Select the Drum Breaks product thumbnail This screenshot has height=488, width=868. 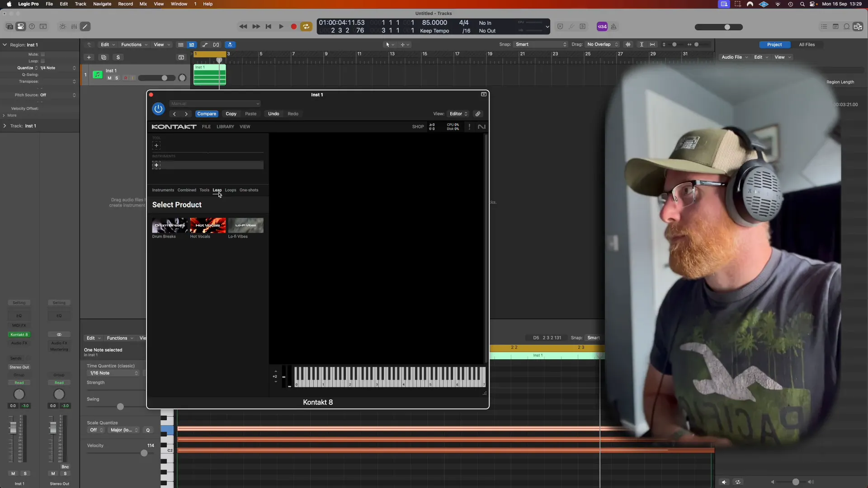[170, 225]
